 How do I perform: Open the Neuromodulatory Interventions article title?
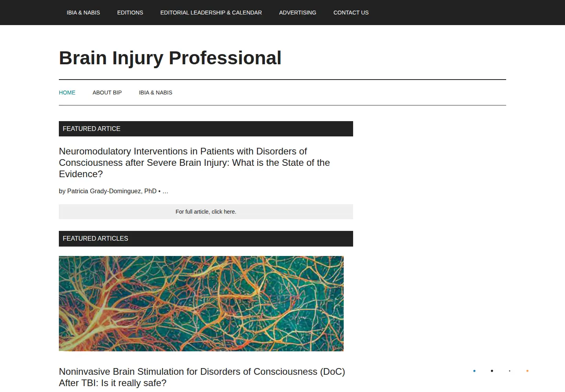[194, 163]
